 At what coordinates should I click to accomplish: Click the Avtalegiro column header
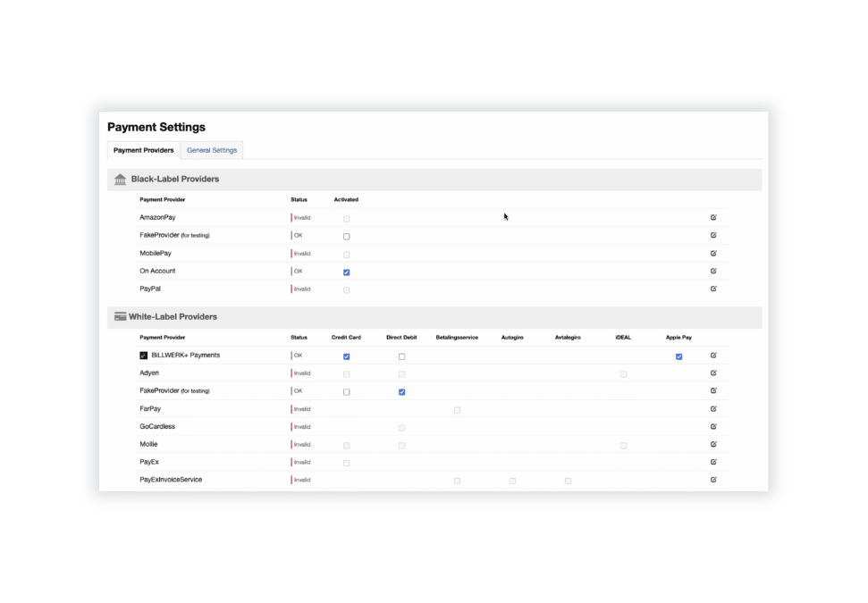point(568,338)
